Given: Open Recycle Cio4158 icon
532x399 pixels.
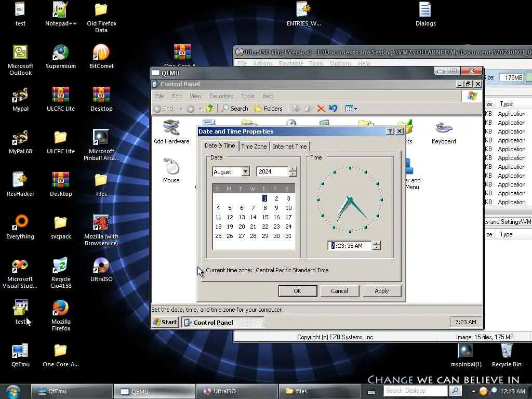Looking at the screenshot, I should pyautogui.click(x=61, y=273).
